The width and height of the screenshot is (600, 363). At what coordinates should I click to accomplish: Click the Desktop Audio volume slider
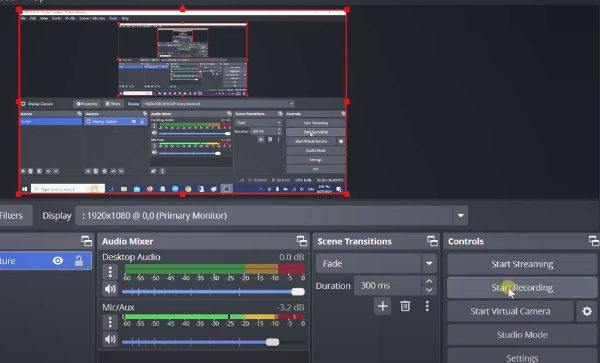point(213,292)
